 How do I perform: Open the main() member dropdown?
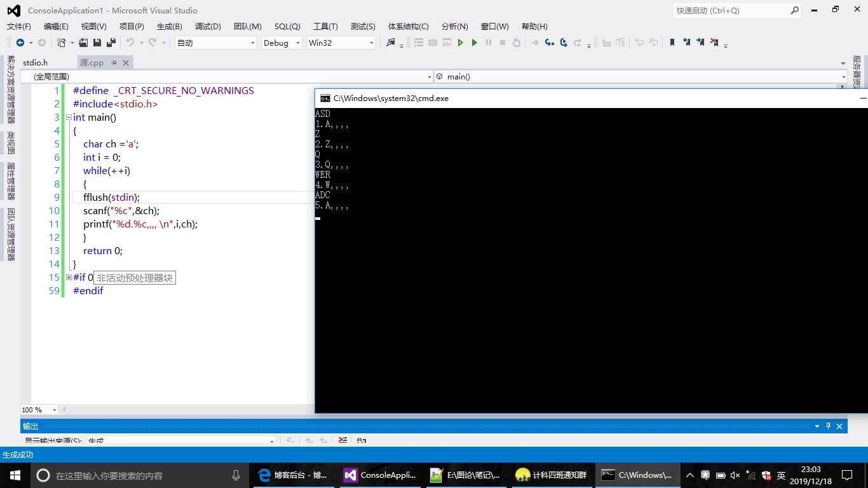843,76
